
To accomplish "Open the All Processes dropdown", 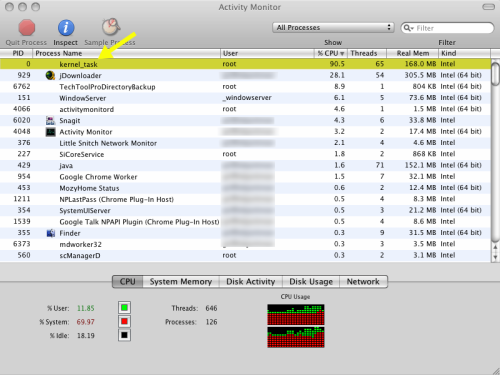I will coord(333,28).
